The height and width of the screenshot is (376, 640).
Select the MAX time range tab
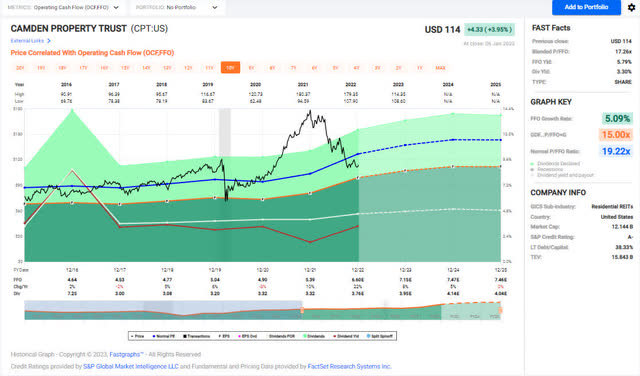pyautogui.click(x=440, y=68)
